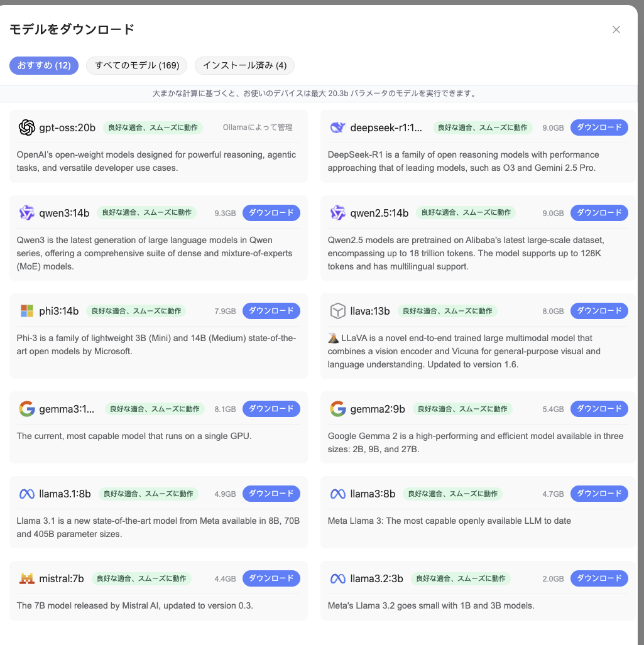This screenshot has width=644, height=645.
Task: Click the llama3.2:3b model name
Action: click(376, 579)
